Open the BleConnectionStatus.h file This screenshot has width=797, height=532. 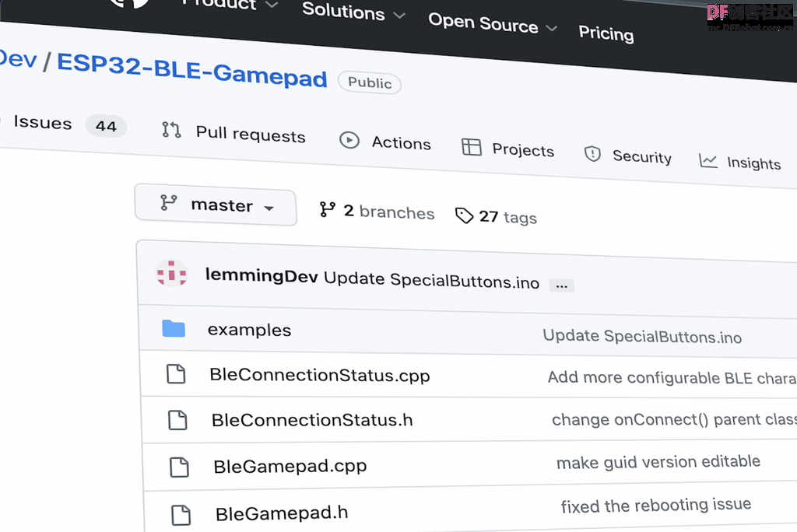[312, 420]
